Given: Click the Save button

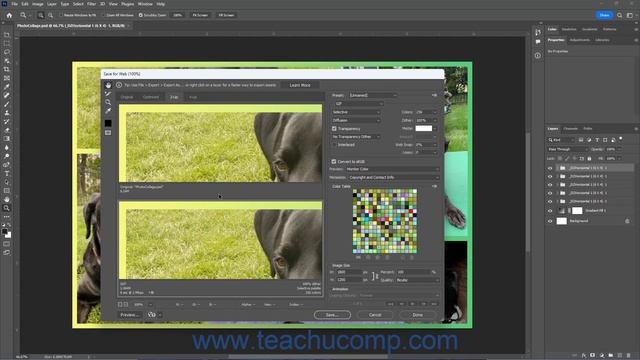Looking at the screenshot, I should (x=332, y=315).
